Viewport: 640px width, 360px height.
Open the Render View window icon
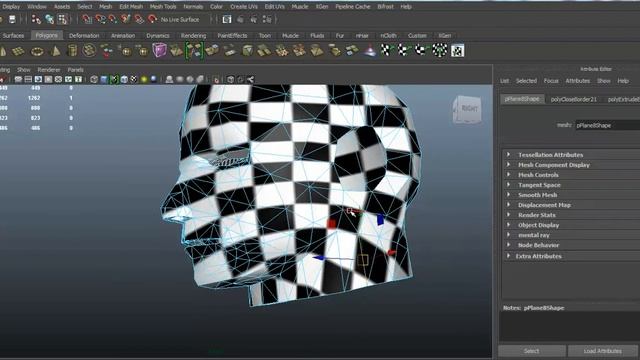click(227, 19)
